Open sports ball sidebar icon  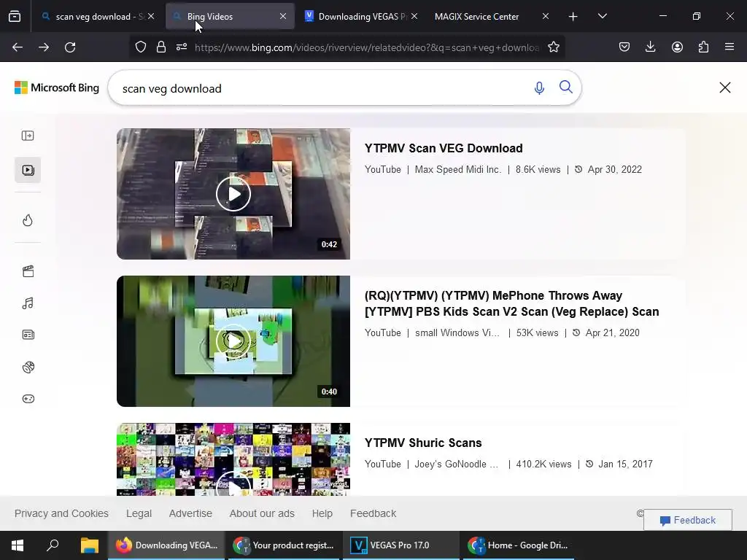click(x=28, y=367)
